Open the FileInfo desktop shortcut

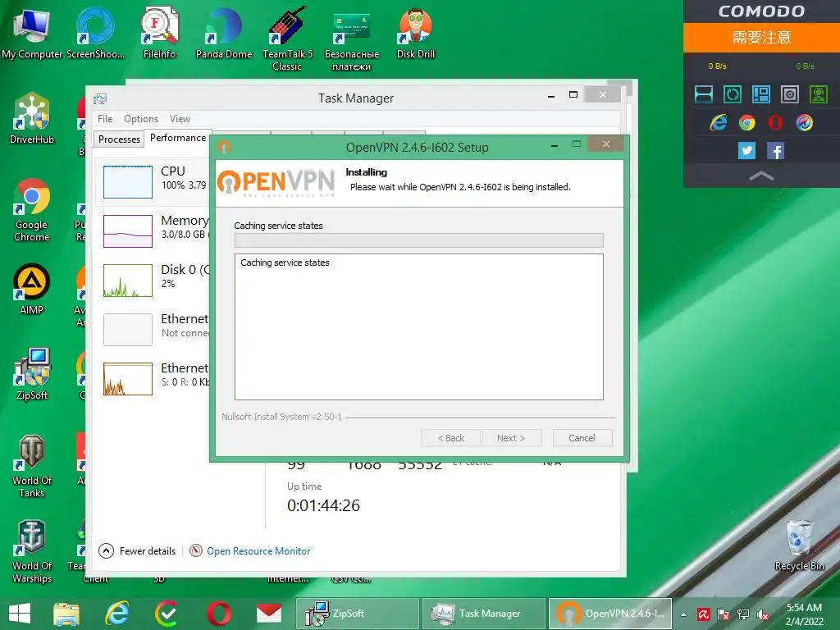(x=159, y=33)
